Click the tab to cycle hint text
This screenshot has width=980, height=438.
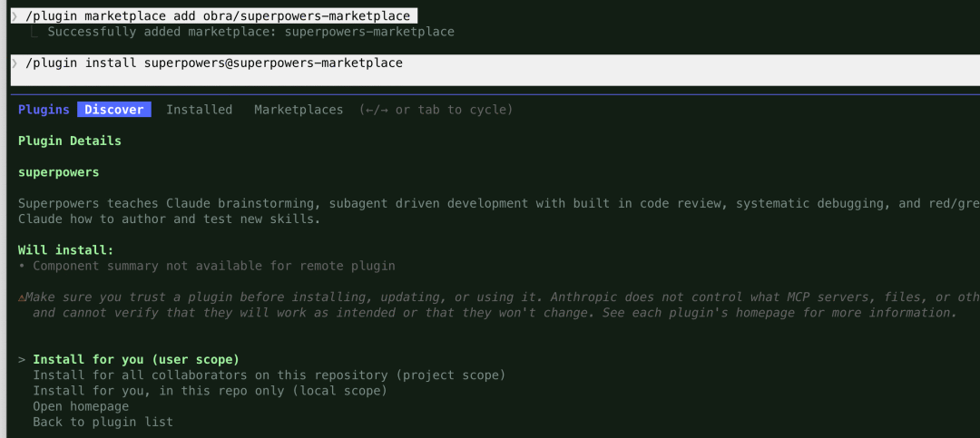[x=436, y=110]
